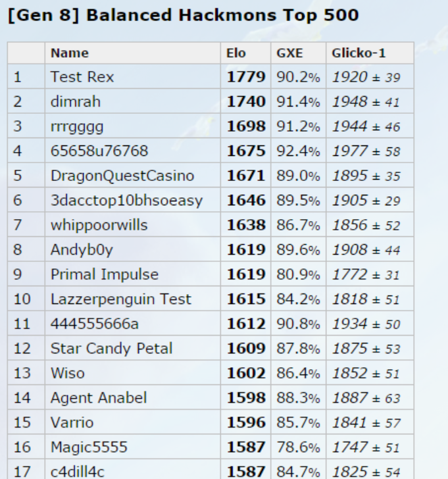448x479 pixels.
Task: Choose Andyb0y from the rankings
Action: pos(82,250)
